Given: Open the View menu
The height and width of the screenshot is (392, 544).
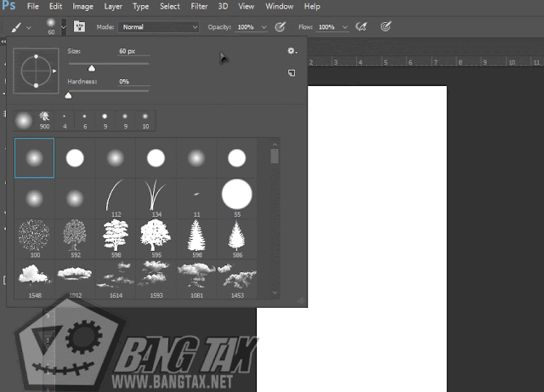Looking at the screenshot, I should (246, 7).
